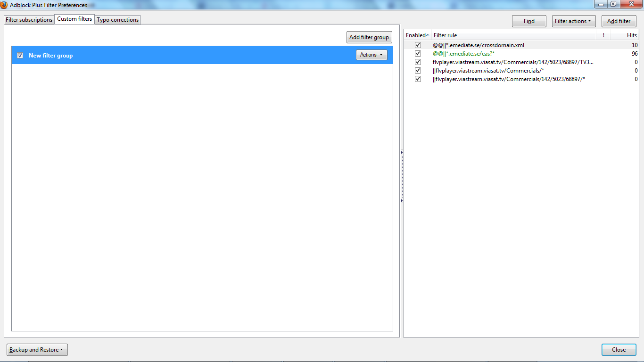Sort by the Enabled column header
This screenshot has height=362, width=644.
click(417, 35)
